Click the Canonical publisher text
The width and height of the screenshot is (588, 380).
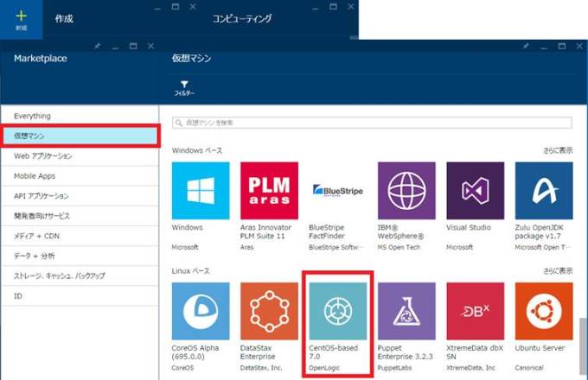[528, 368]
